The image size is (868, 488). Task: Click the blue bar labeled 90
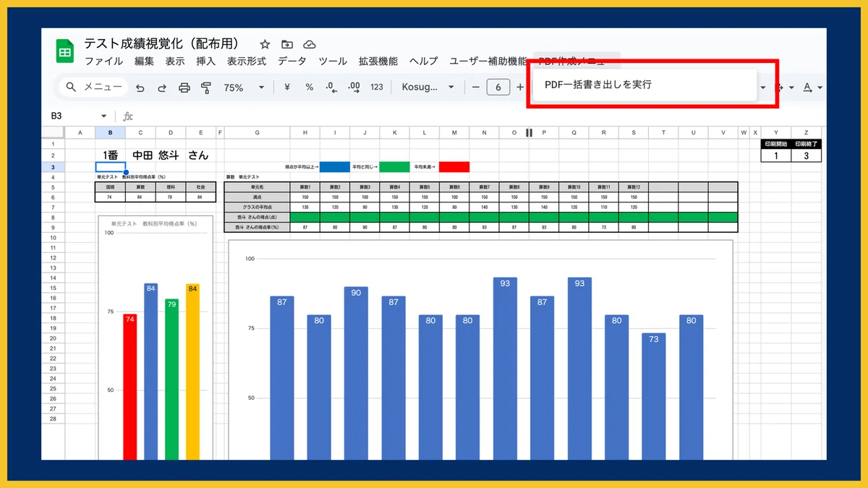357,373
